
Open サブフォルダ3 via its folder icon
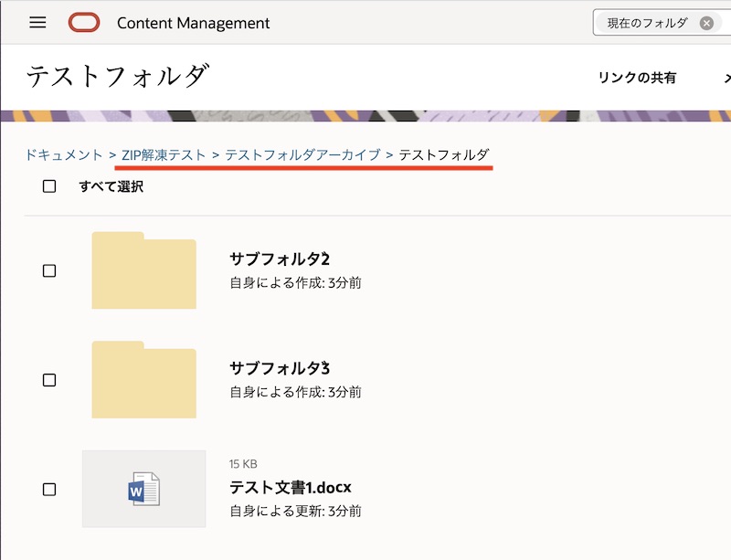click(x=143, y=380)
